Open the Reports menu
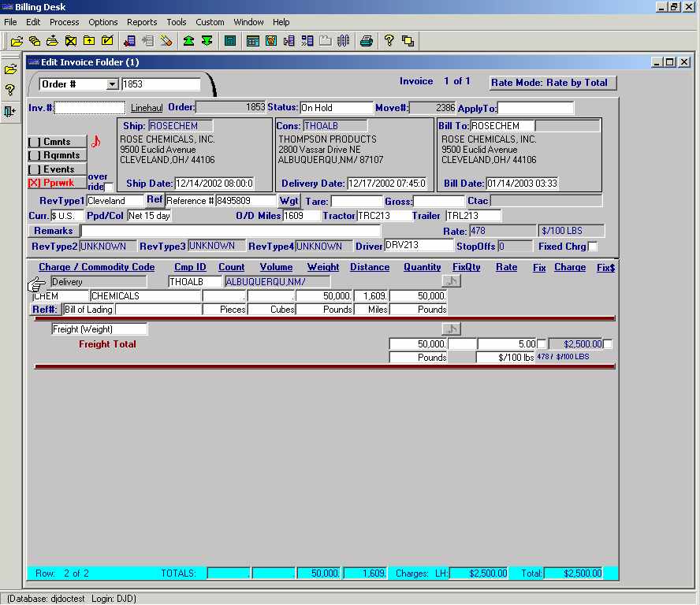The width and height of the screenshot is (700, 605). [142, 22]
